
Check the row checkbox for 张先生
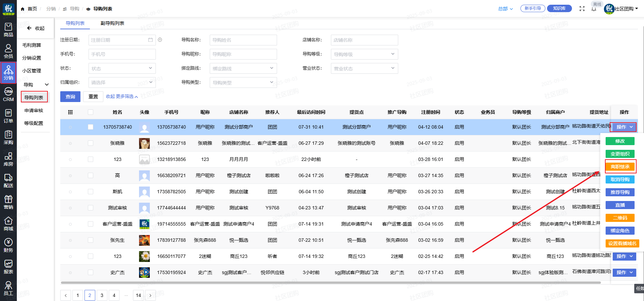pos(91,240)
